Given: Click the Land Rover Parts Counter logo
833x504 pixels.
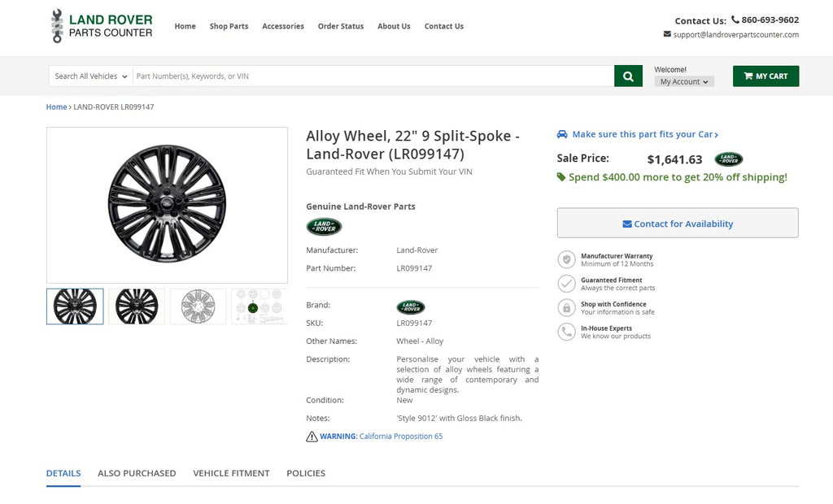Looking at the screenshot, I should click(x=102, y=26).
